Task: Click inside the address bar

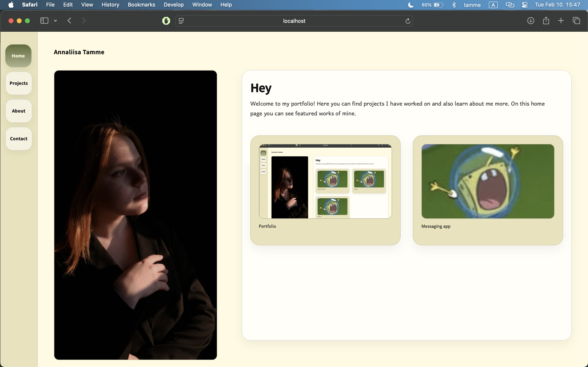Action: pos(294,21)
